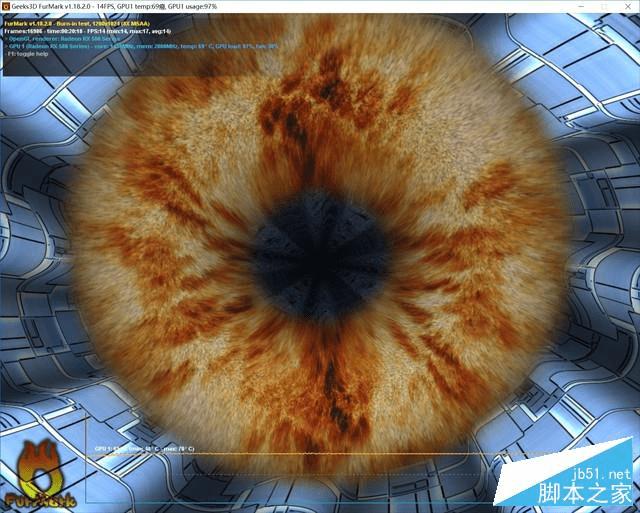Click the Frames and FPS statistics line

pyautogui.click(x=88, y=31)
